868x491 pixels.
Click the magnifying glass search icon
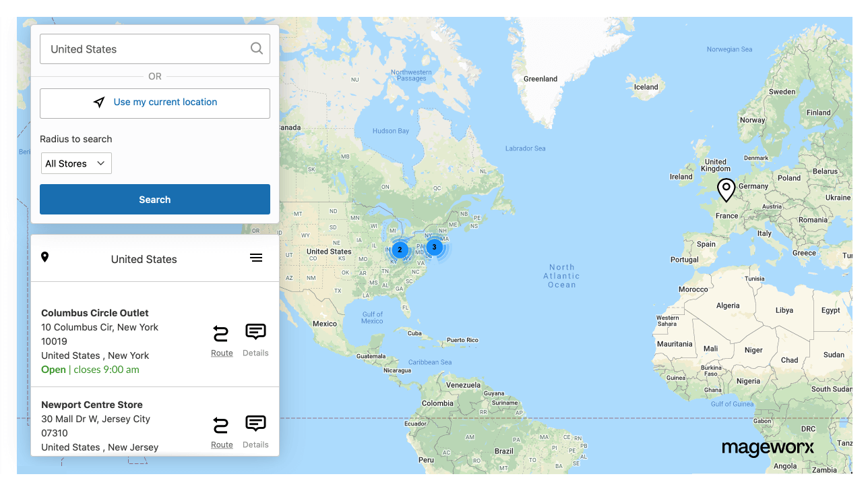click(x=256, y=49)
